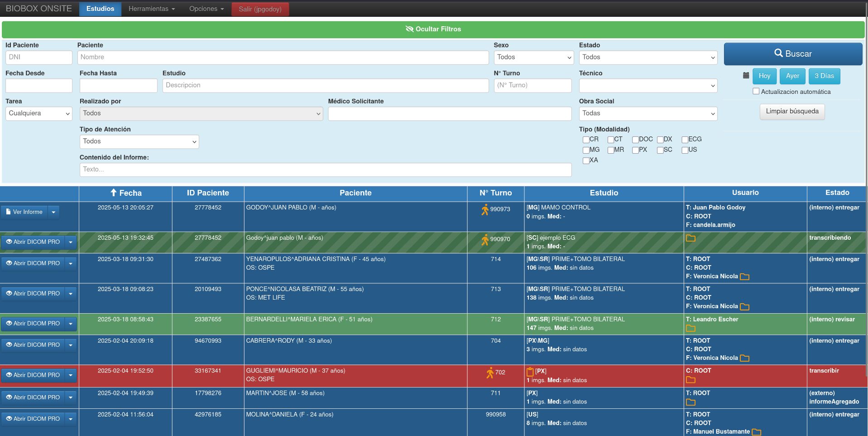Enable the Actualizacion automática checkbox
This screenshot has height=436, width=868.
click(756, 91)
